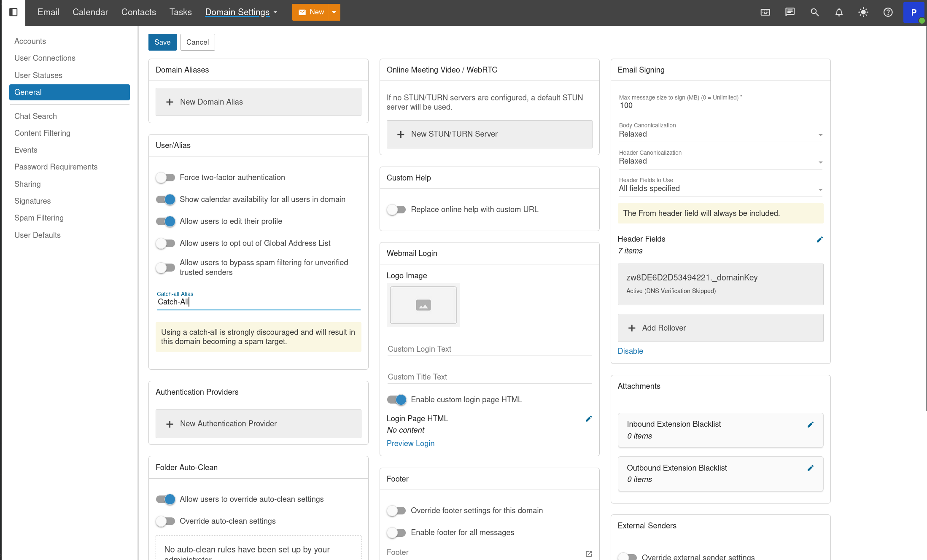This screenshot has height=560, width=927.
Task: Edit Inbound Extension Blacklist pencil
Action: [810, 425]
